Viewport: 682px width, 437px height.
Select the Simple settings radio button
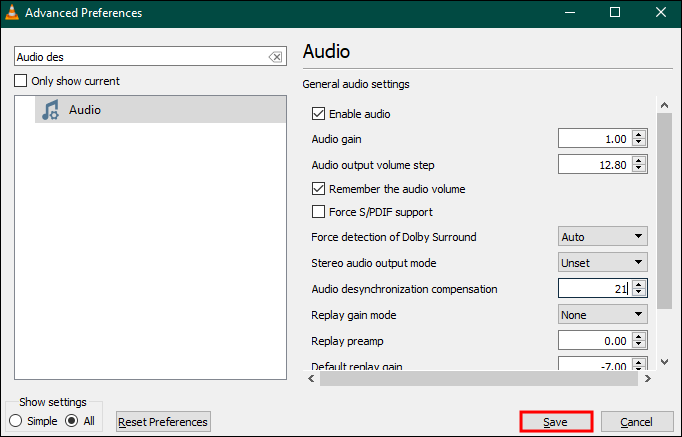(15, 421)
